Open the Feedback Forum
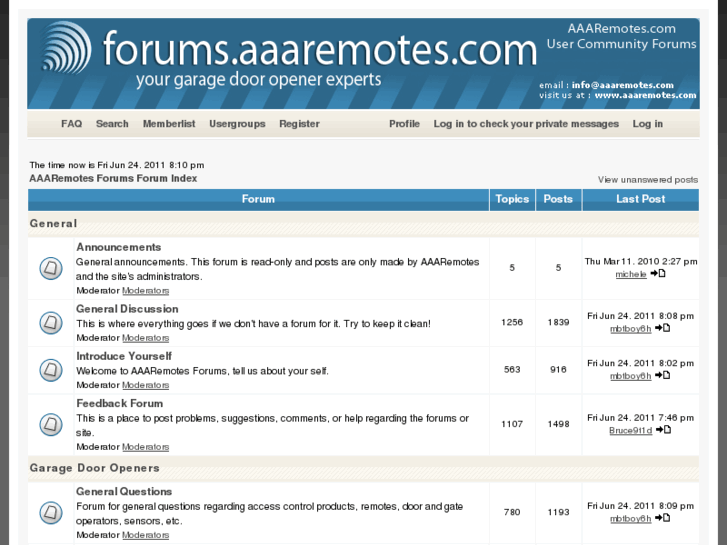 tap(120, 404)
